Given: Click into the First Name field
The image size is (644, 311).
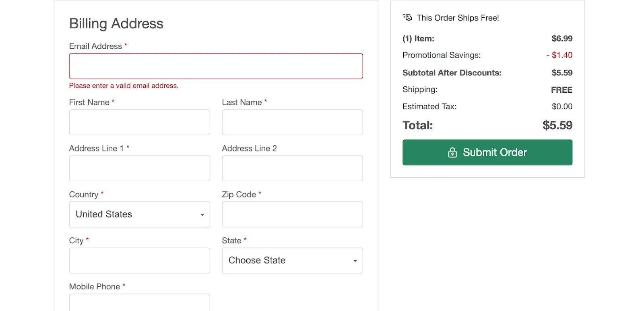Looking at the screenshot, I should 139,122.
